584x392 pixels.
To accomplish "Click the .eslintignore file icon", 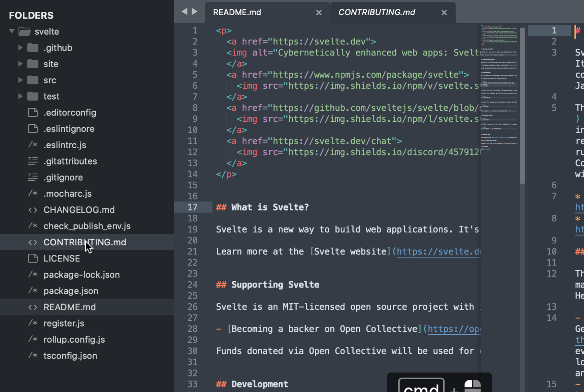I will point(33,129).
